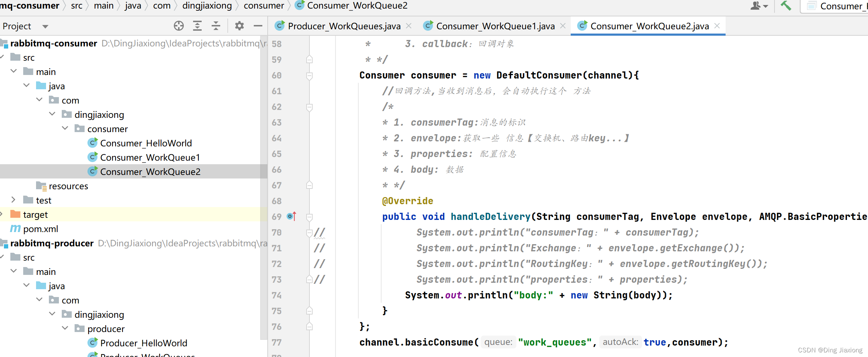The height and width of the screenshot is (357, 868).
Task: Click 'java' breadcrumb segment
Action: tap(133, 6)
